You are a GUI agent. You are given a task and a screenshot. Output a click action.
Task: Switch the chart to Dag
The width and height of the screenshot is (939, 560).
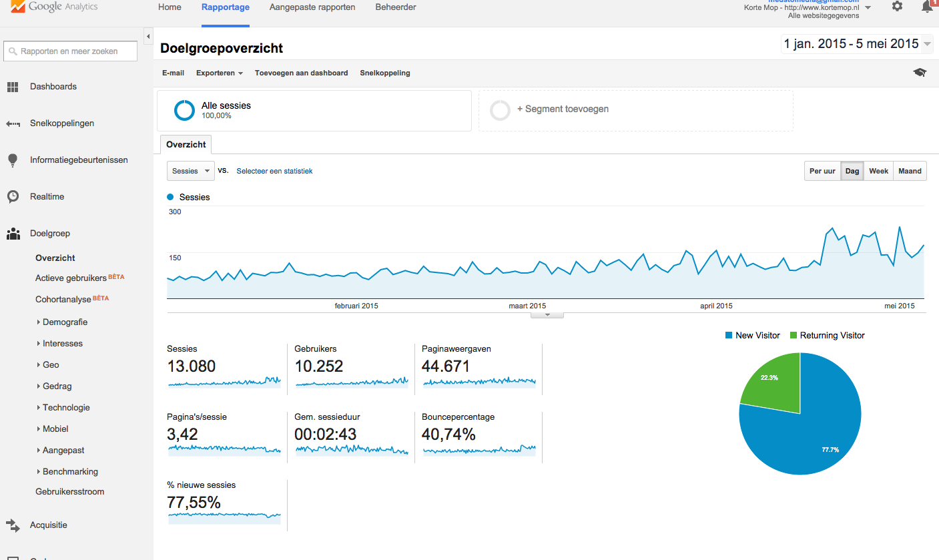pos(852,171)
